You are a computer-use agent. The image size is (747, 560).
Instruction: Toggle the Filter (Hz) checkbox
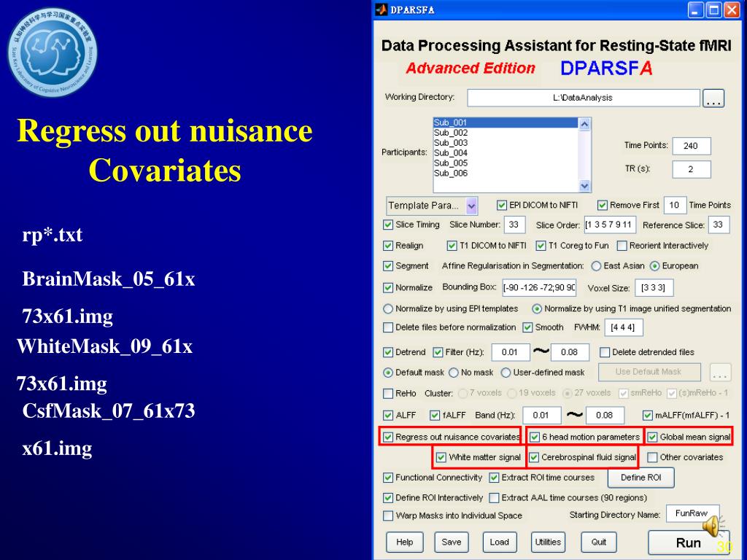pos(438,352)
